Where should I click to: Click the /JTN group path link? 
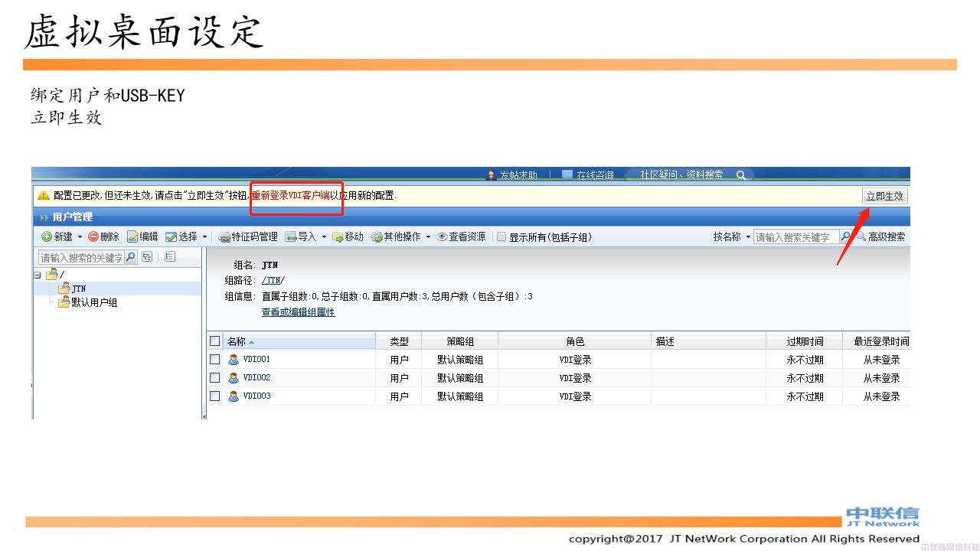click(x=273, y=281)
